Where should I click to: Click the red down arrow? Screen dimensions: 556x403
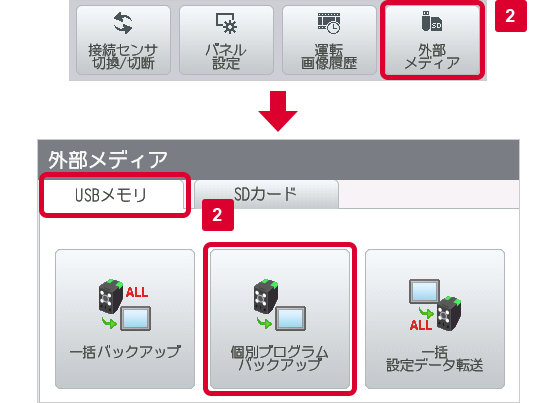coord(278,111)
